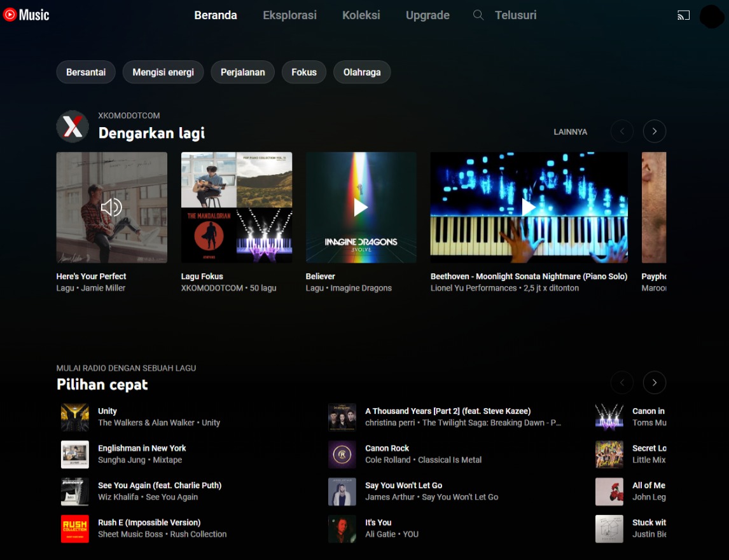Switch to the Eksplorasi tab
Viewport: 729px width, 560px height.
[x=289, y=15]
